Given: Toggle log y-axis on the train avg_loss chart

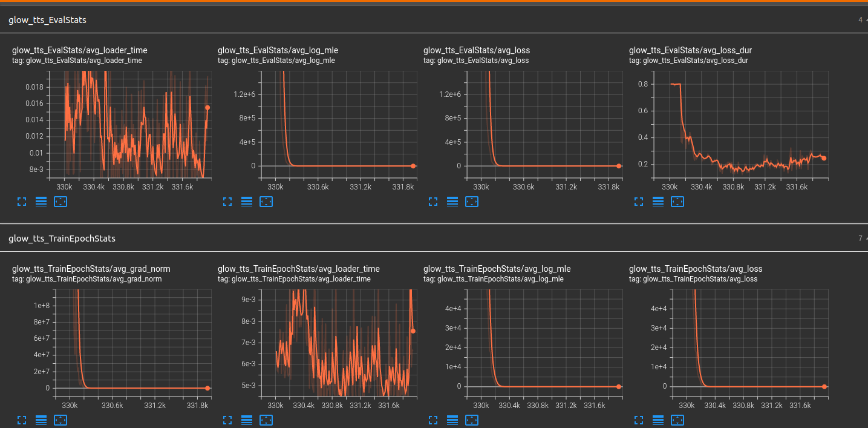Looking at the screenshot, I should coord(658,420).
